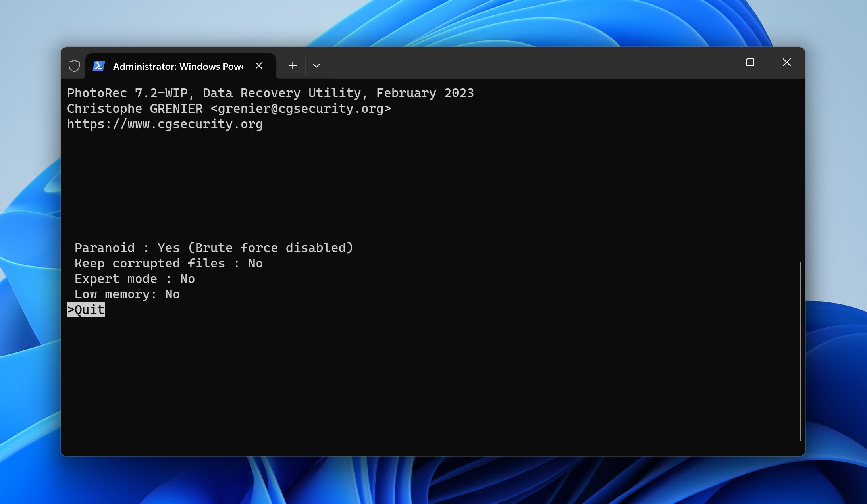The height and width of the screenshot is (504, 867).
Task: Select the Administrator: Windows PowerShell tab
Action: (181, 66)
